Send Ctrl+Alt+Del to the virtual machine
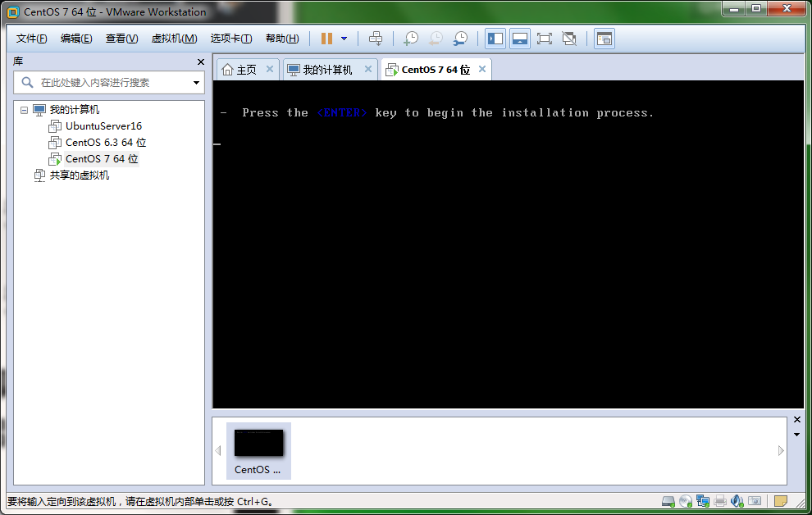The height and width of the screenshot is (515, 812). [x=376, y=39]
